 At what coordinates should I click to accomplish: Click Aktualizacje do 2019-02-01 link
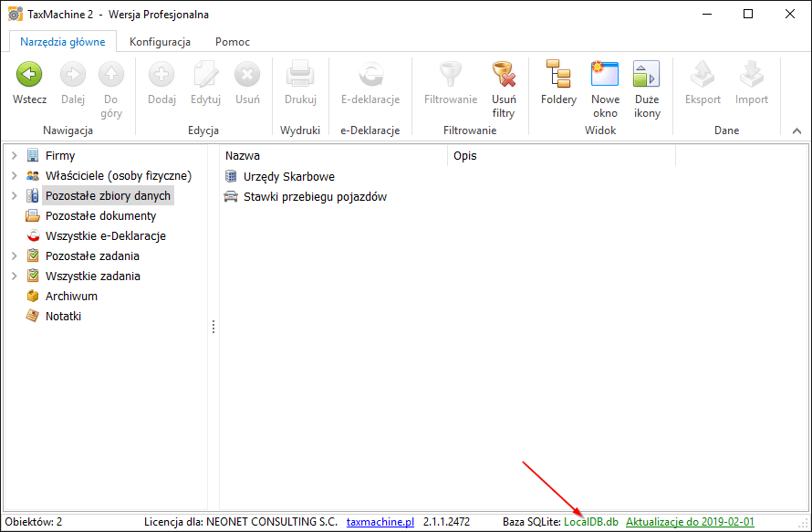[x=690, y=522]
